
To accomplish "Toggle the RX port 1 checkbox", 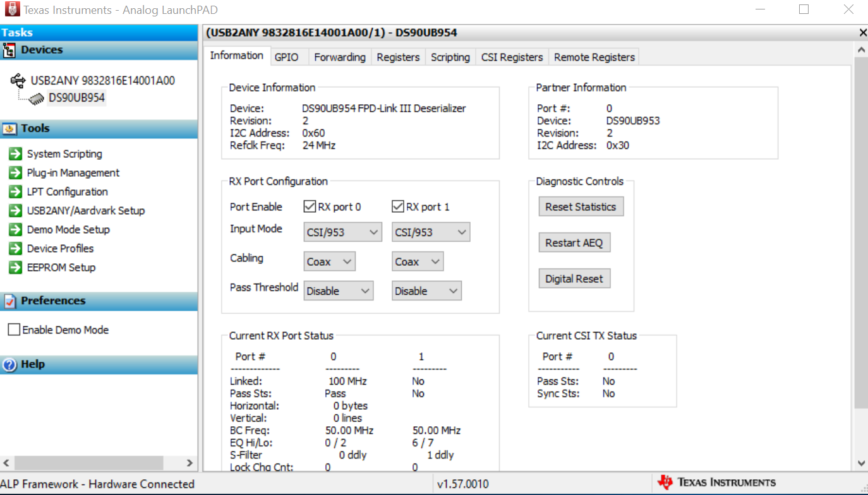I will [x=398, y=206].
